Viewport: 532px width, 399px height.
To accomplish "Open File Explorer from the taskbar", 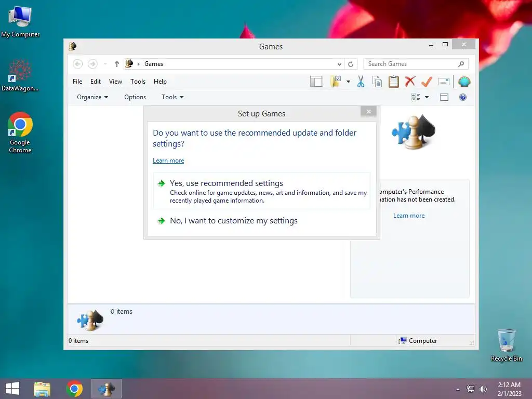I will coord(42,389).
